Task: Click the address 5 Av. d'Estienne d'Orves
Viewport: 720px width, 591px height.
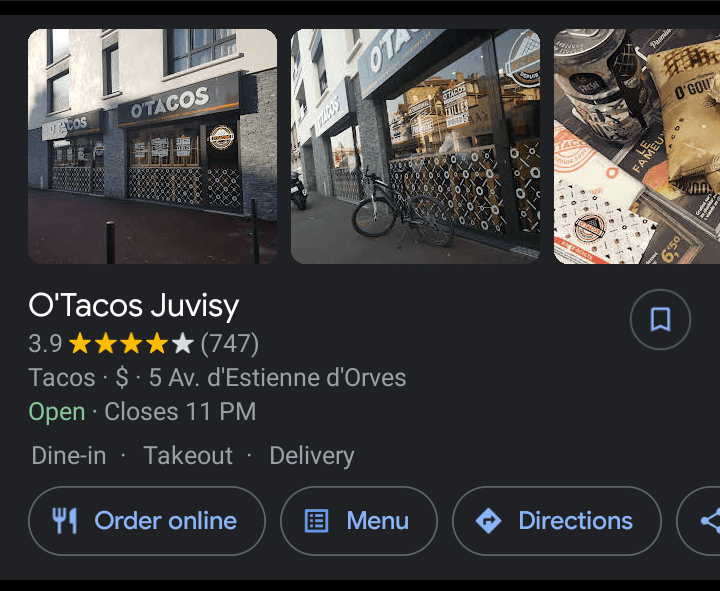Action: (277, 377)
